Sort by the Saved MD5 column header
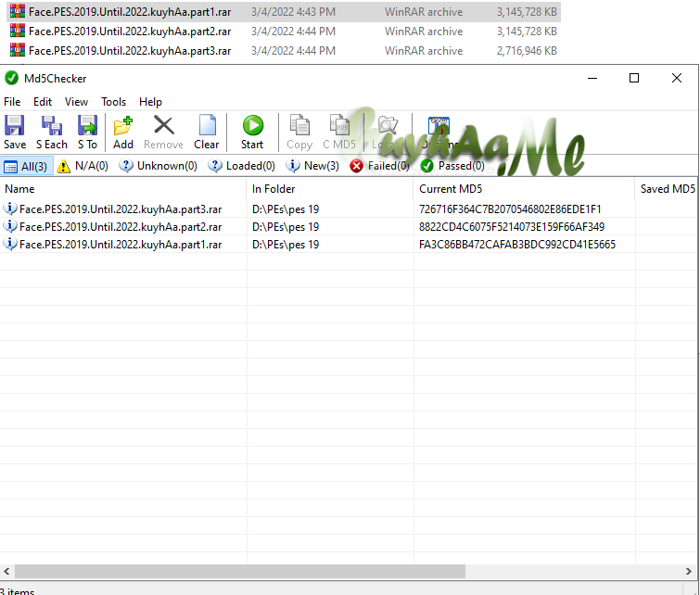This screenshot has height=595, width=700. 668,189
